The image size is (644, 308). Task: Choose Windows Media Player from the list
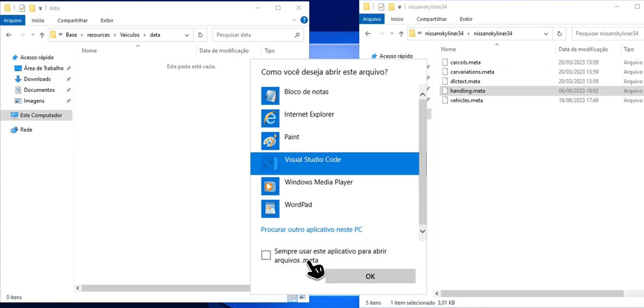(334, 186)
